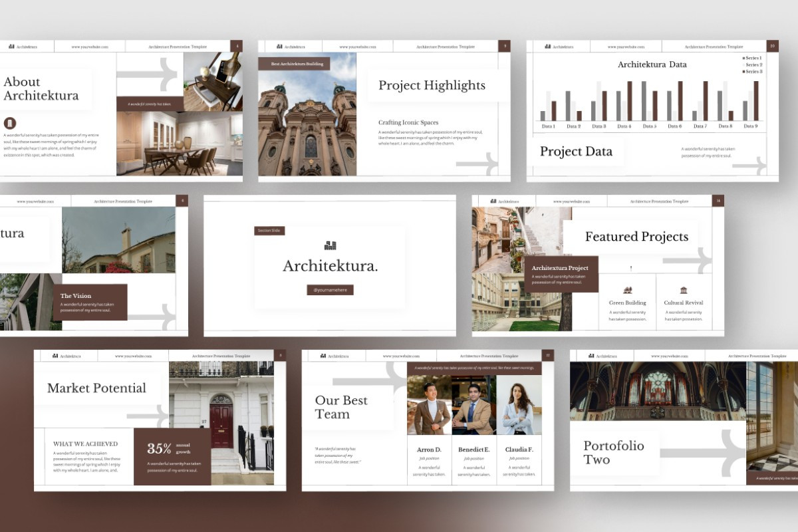Click the gray arrow on Project Highlights slide

(x=477, y=164)
